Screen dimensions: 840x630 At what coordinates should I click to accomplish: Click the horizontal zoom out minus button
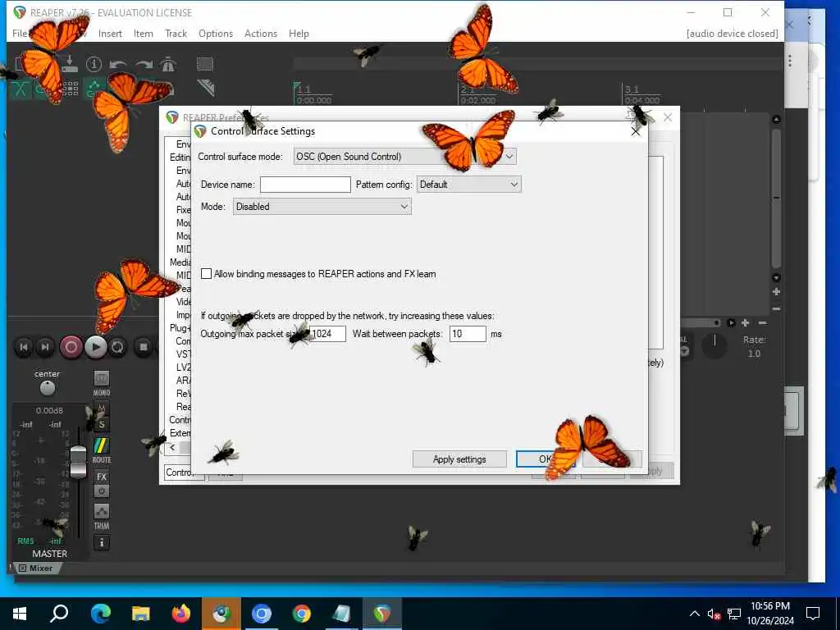[762, 322]
